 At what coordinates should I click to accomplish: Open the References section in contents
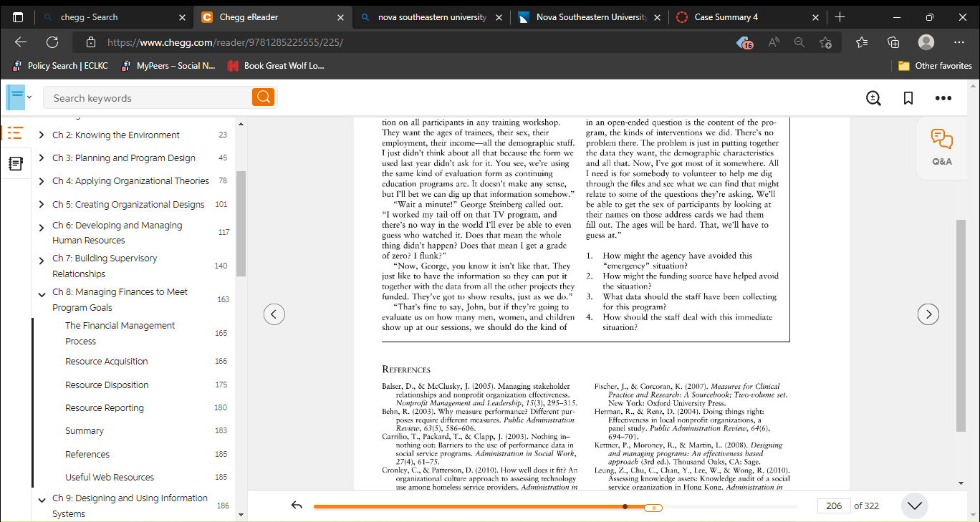[87, 454]
